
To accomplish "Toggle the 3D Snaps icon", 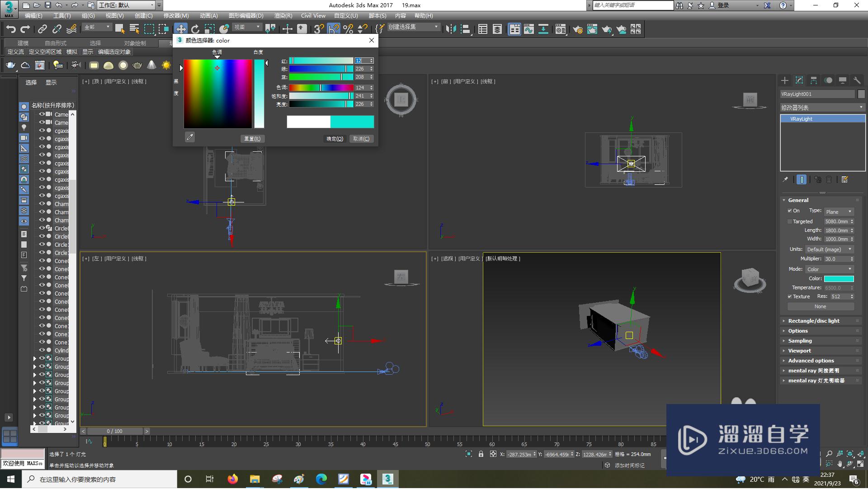I will point(319,29).
